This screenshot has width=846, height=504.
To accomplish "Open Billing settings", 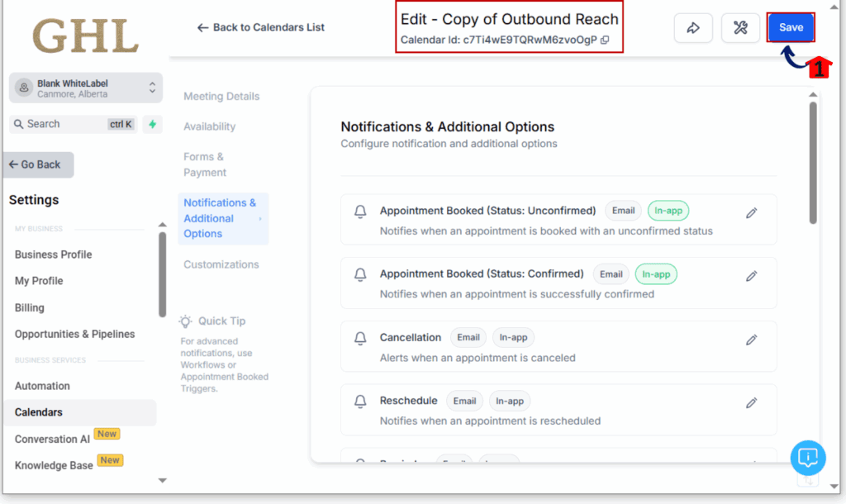I will (30, 307).
